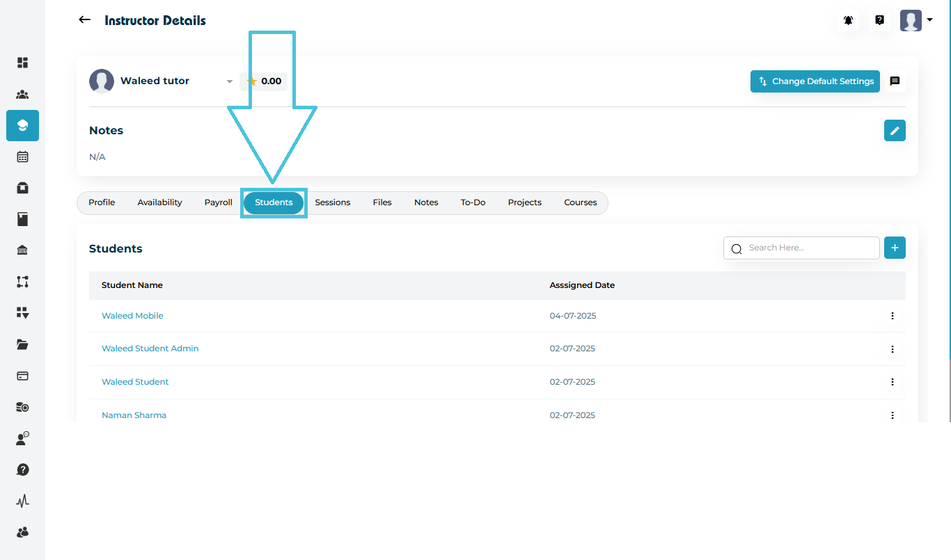Open the user profile avatar dropdown
The height and width of the screenshot is (560, 951).
(915, 20)
